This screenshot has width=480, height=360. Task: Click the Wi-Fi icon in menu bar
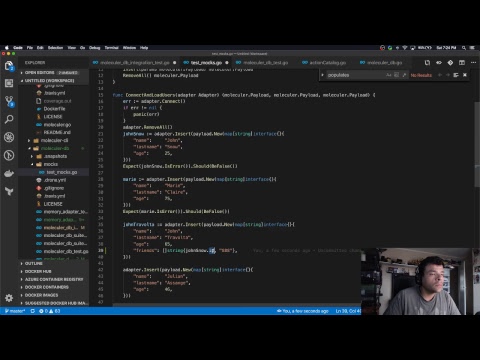tap(405, 48)
